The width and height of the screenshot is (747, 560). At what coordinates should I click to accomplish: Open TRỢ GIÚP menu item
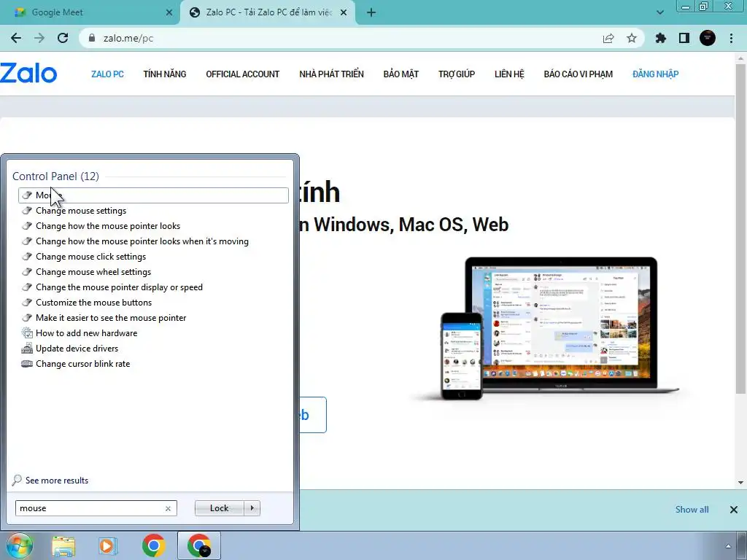[457, 74]
